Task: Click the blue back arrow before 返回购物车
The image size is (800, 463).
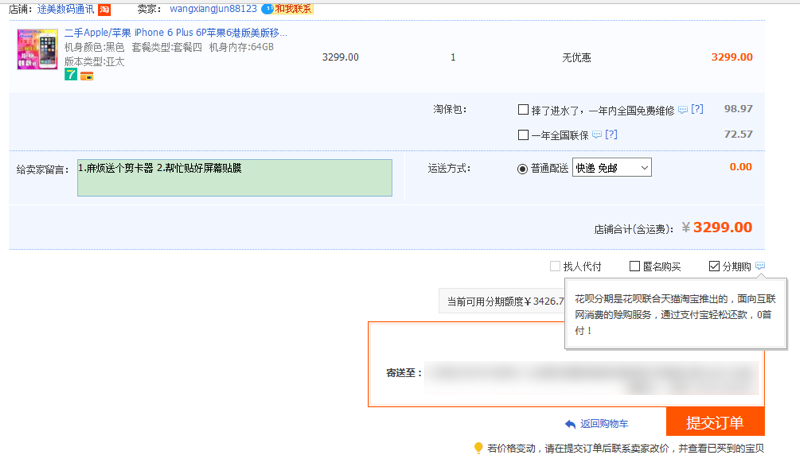Action: pos(570,424)
